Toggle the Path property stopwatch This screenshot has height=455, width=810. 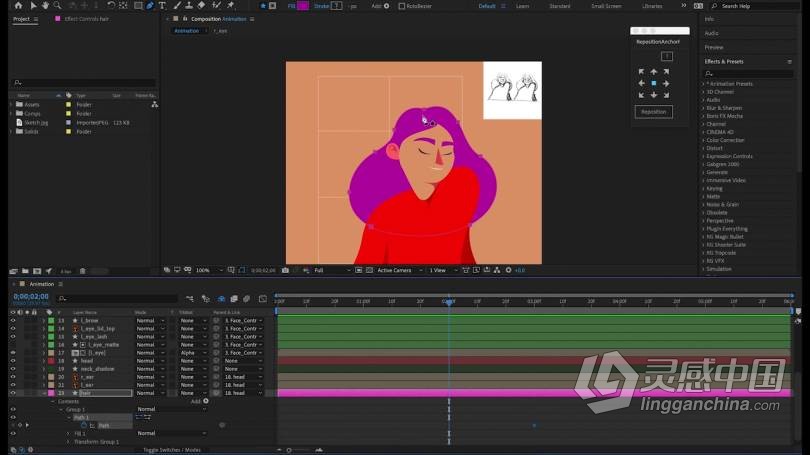click(84, 425)
